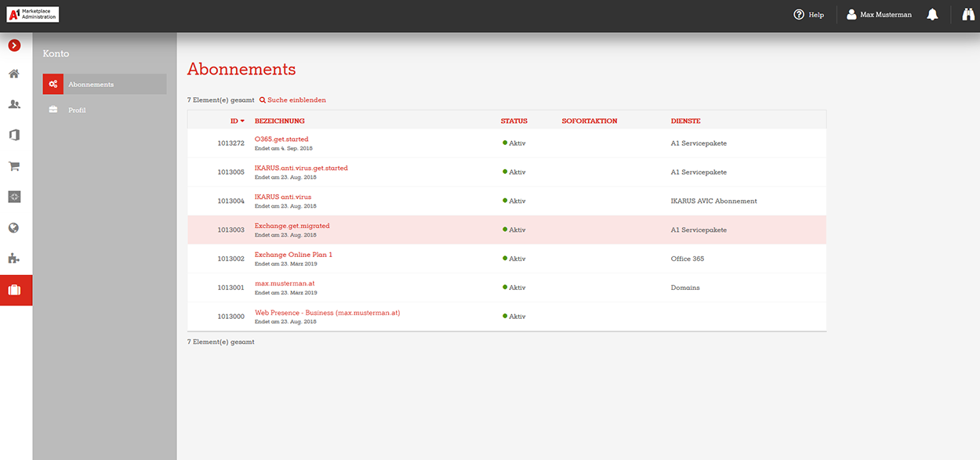This screenshot has height=460, width=980.
Task: Click A1 Servicepakete in O365.get.started row
Action: [699, 143]
